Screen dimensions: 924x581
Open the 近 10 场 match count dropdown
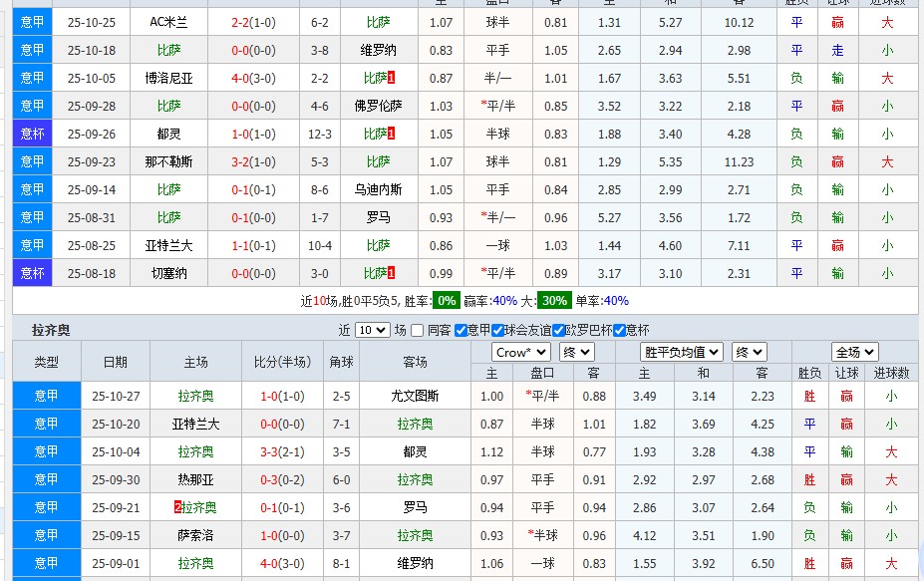pos(375,332)
